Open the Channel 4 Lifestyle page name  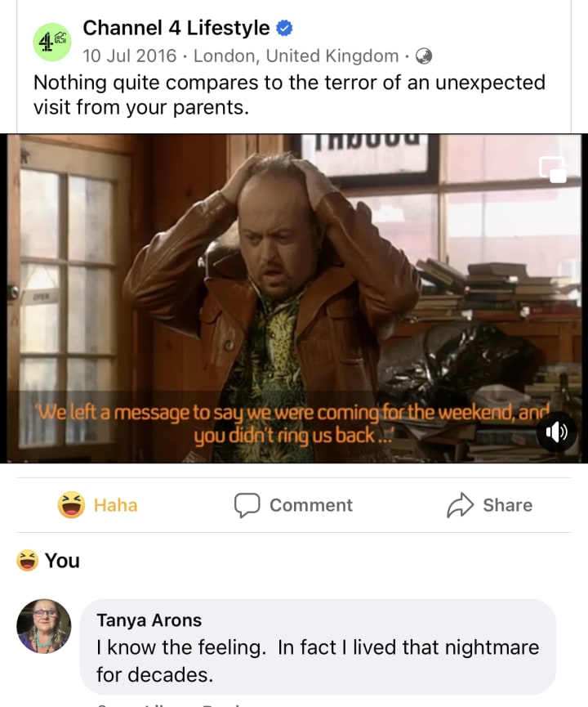(176, 28)
